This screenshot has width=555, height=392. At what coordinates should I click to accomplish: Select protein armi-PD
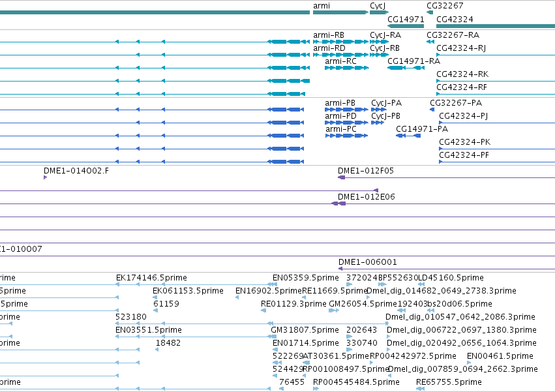click(340, 116)
